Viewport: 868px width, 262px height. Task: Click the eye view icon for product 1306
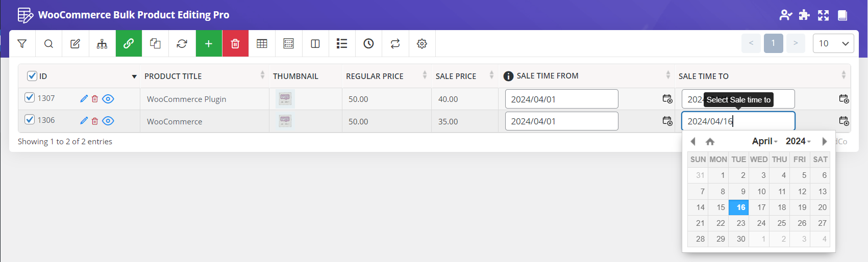coord(108,121)
